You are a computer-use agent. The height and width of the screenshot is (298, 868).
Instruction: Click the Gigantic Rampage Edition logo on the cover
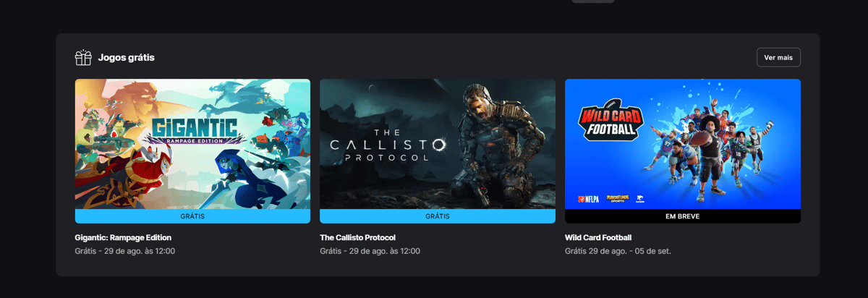192,131
